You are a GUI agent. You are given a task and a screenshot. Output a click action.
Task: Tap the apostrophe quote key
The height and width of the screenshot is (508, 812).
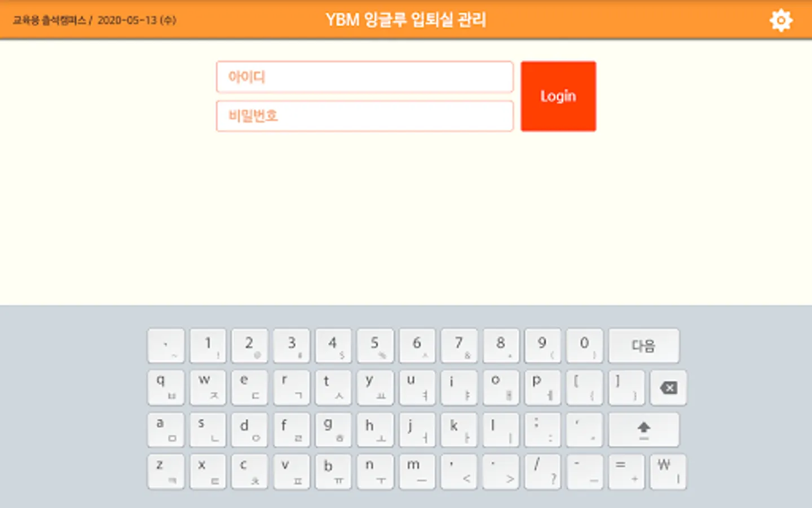point(585,430)
